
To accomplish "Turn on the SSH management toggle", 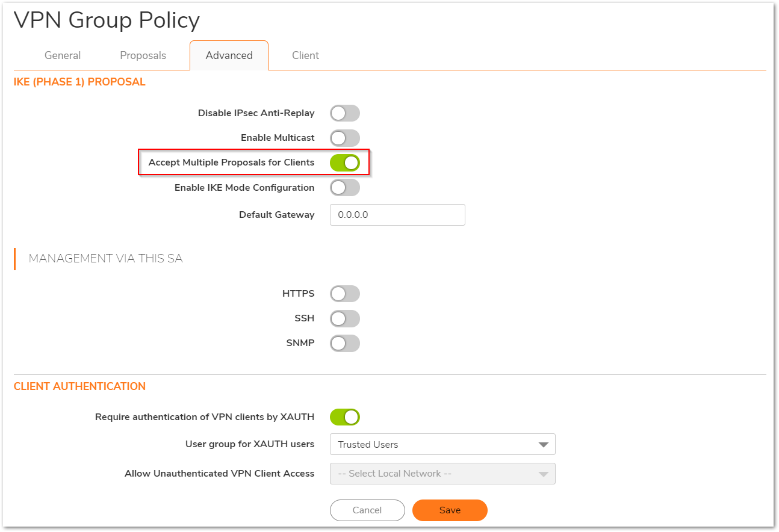I will [344, 318].
